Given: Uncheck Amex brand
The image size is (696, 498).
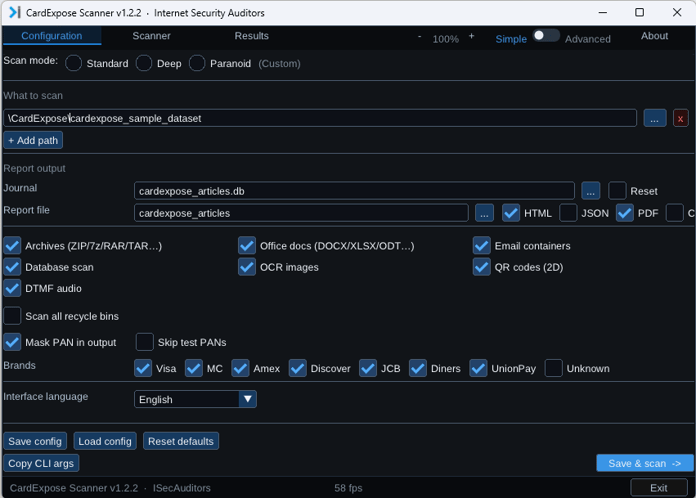Looking at the screenshot, I should (x=240, y=368).
